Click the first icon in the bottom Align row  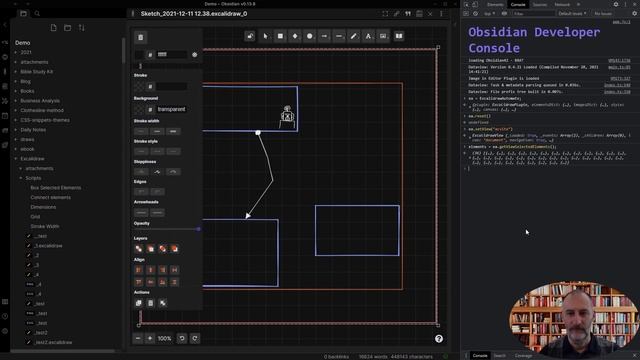click(x=139, y=282)
